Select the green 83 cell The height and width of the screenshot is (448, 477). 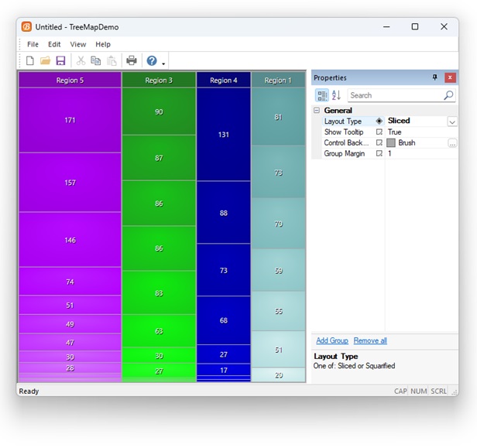point(159,292)
